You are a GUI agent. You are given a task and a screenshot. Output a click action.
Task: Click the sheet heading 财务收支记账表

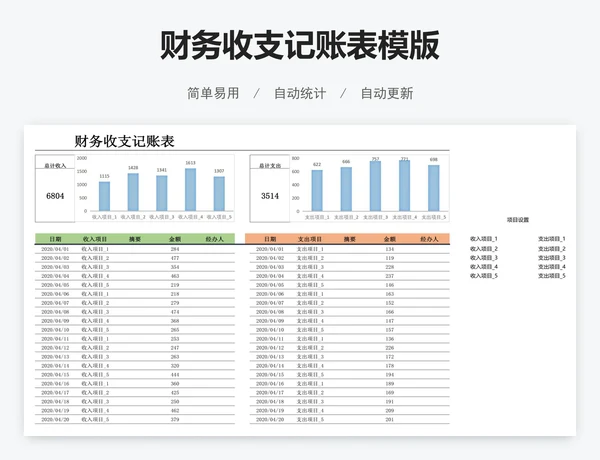(x=124, y=141)
